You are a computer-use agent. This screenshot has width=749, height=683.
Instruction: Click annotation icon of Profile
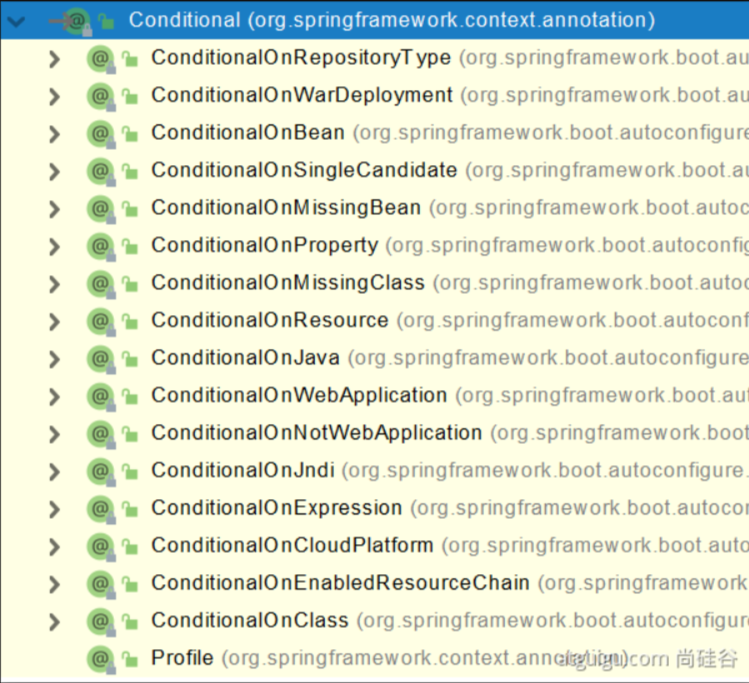pyautogui.click(x=101, y=660)
